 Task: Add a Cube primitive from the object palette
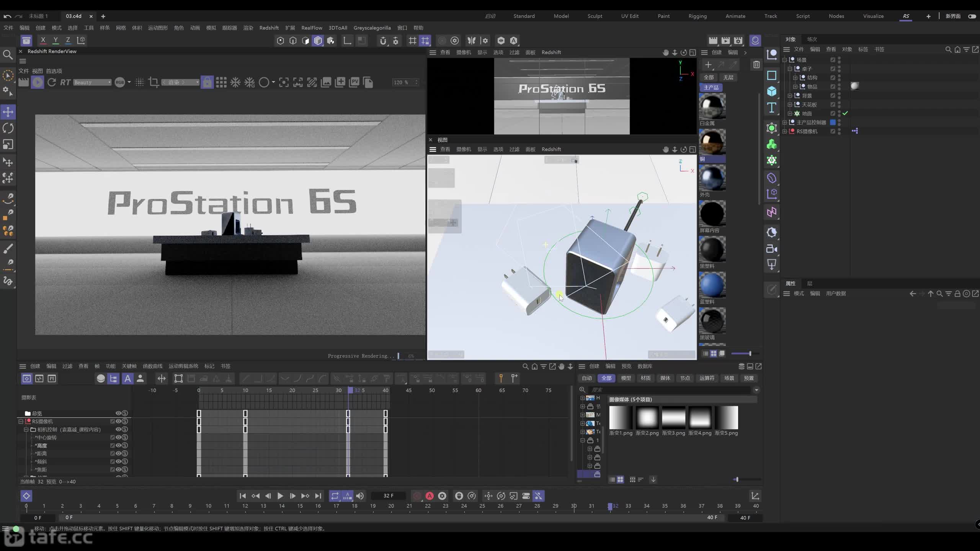pos(772,91)
